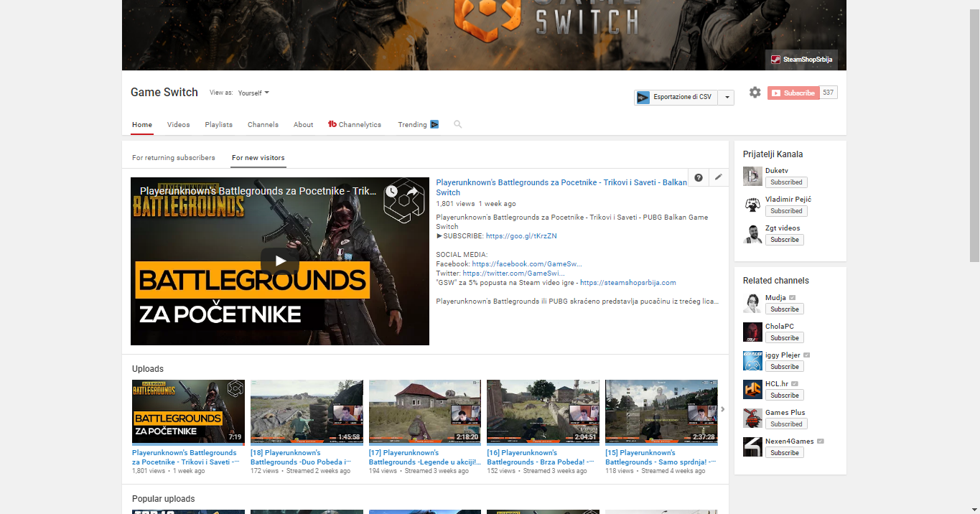Open channel search with the magnifier icon

[x=457, y=124]
